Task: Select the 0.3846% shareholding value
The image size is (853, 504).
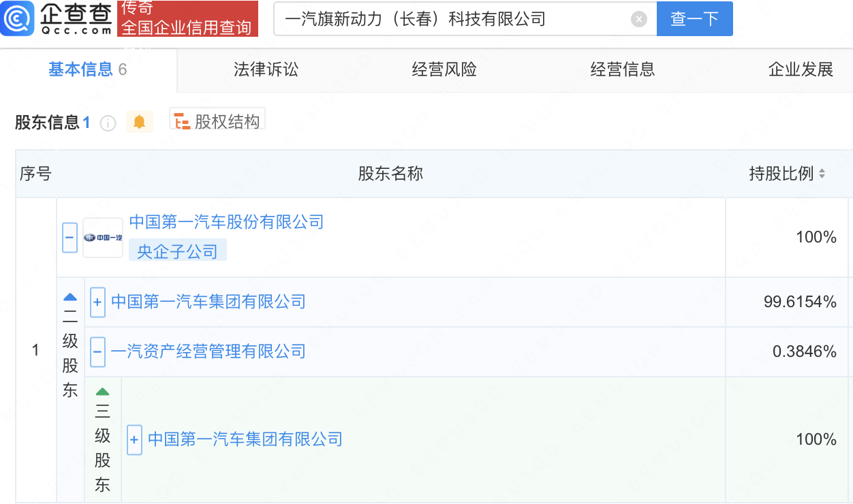Action: pos(804,351)
